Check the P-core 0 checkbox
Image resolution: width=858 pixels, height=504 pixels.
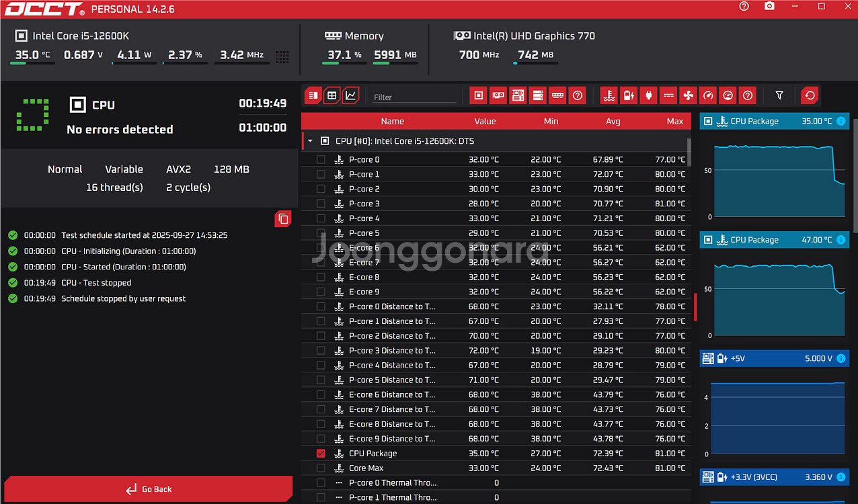tap(321, 160)
